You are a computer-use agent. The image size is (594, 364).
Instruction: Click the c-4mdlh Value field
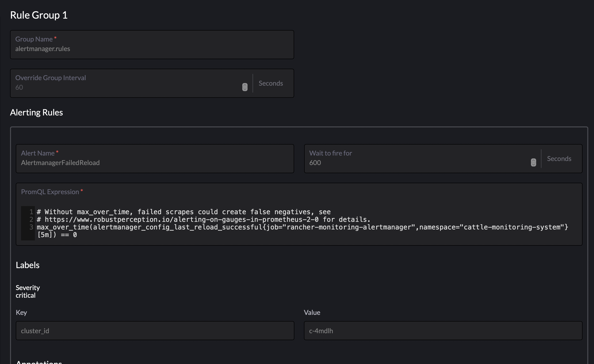pyautogui.click(x=443, y=331)
